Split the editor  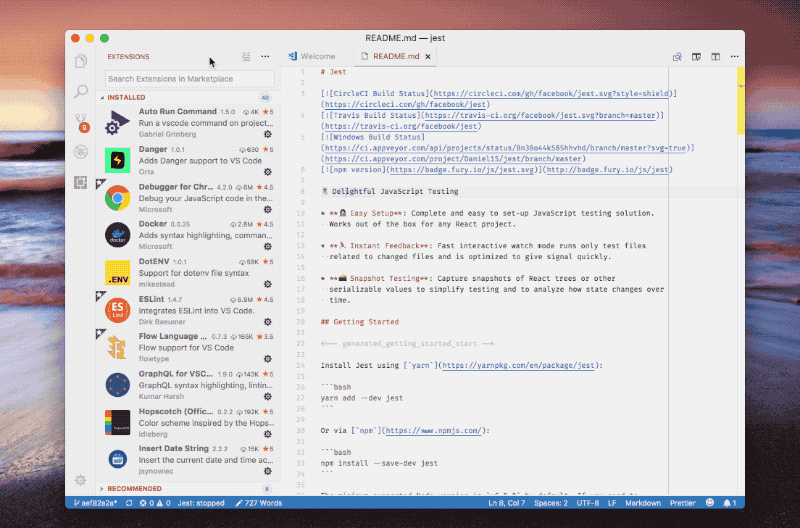click(716, 57)
